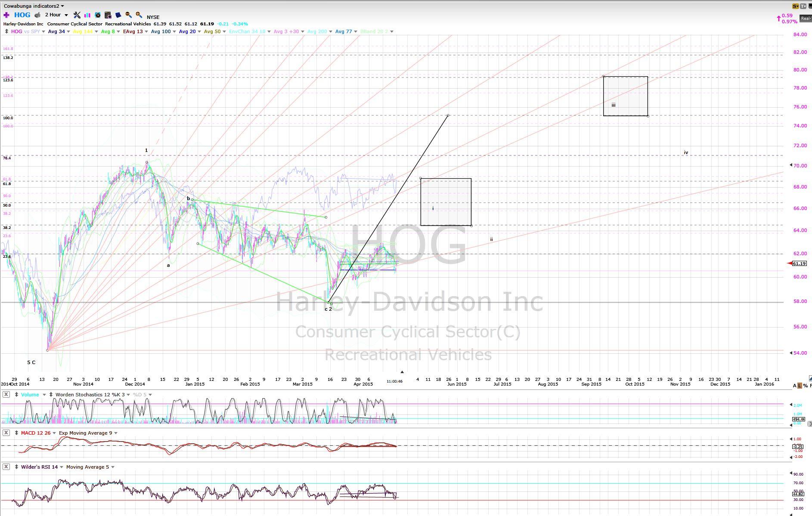Click the time axis triangle marker
This screenshot has width=812, height=516.
click(x=402, y=371)
